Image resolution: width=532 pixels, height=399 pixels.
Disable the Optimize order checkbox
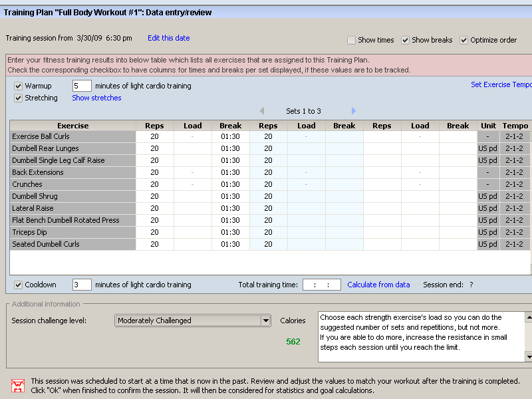[x=464, y=40]
